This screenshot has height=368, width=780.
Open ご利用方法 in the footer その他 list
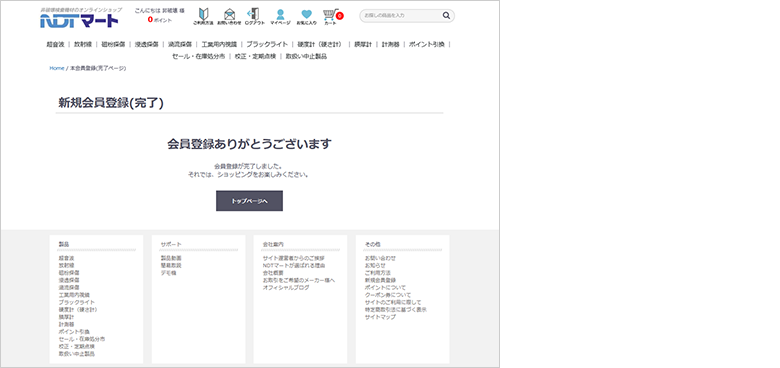(x=378, y=273)
